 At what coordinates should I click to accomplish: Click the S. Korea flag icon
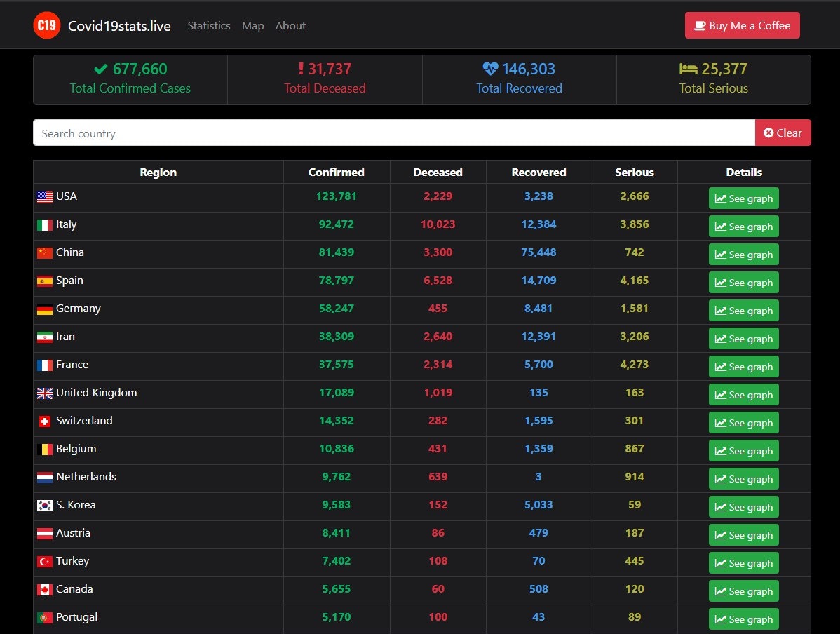tap(45, 506)
